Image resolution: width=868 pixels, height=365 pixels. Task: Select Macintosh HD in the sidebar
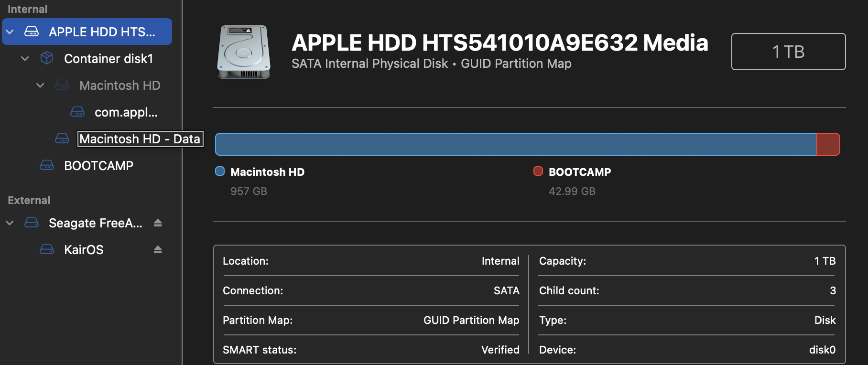(119, 86)
